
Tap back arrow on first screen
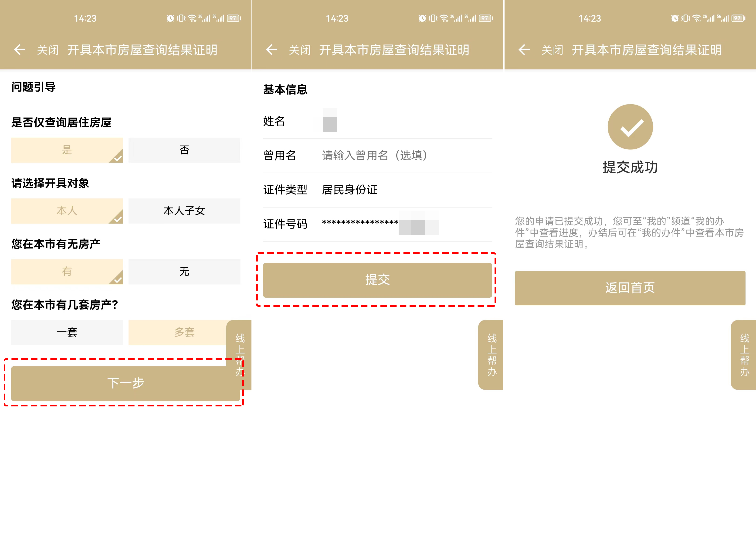[x=20, y=50]
